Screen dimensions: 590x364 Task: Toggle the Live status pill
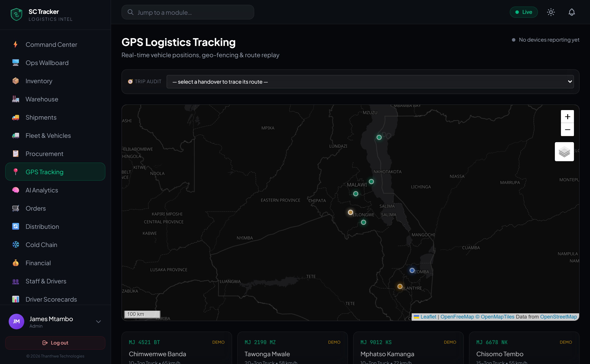(524, 12)
